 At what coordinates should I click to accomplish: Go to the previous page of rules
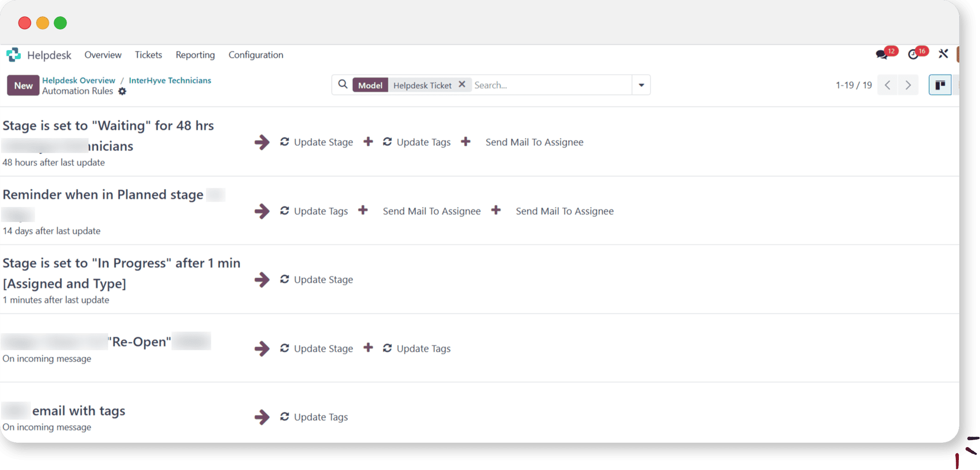pos(888,85)
